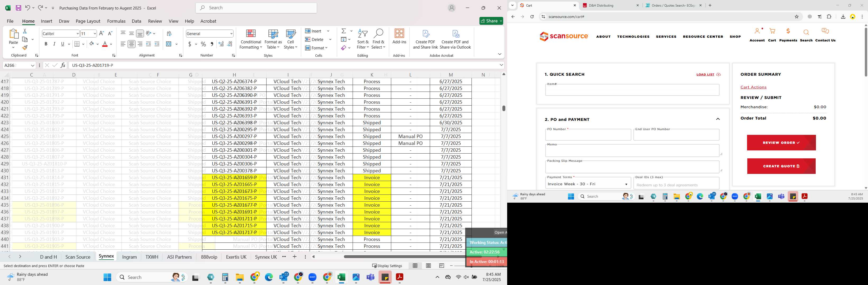The width and height of the screenshot is (868, 285).
Task: Toggle Bold formatting
Action: coord(46,44)
